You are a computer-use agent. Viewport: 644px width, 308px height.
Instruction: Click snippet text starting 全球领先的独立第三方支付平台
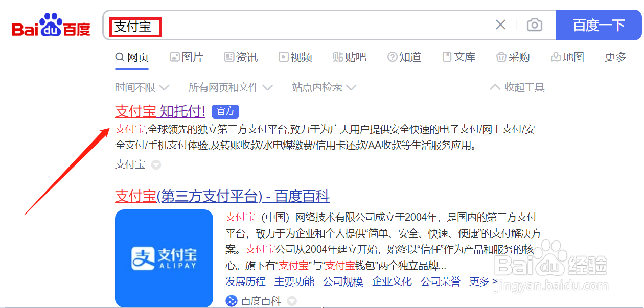(325, 137)
